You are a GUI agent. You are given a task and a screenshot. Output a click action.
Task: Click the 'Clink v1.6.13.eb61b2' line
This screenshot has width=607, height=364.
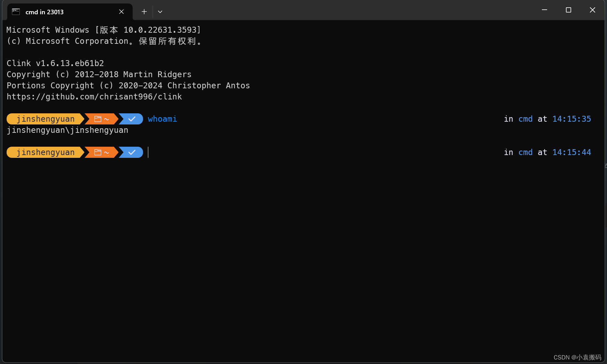click(55, 63)
